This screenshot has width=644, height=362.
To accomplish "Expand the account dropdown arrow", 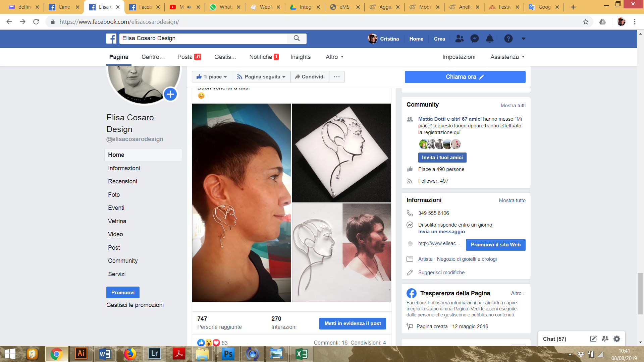I will coord(523,39).
